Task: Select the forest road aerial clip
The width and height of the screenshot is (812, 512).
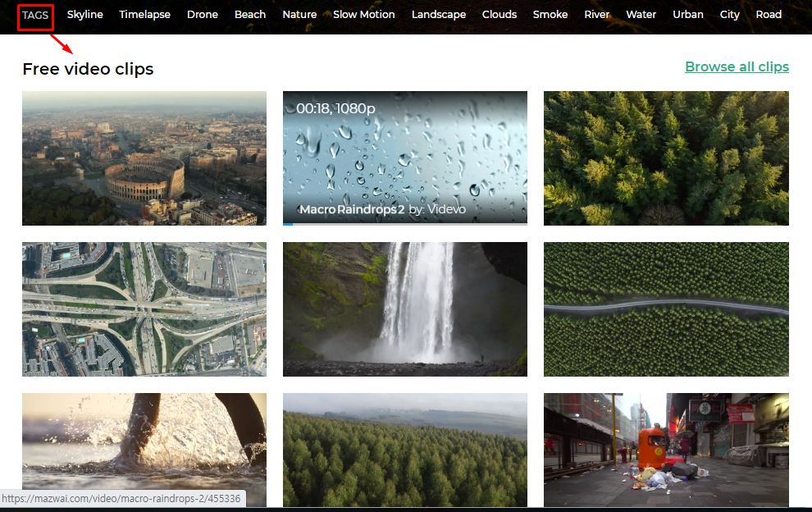Action: click(666, 309)
